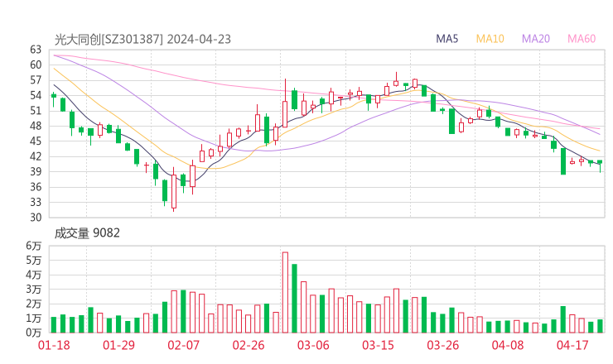Screen dimensions: 613x364
Task: Click the 1万 volume axis label
Action: click(34, 318)
